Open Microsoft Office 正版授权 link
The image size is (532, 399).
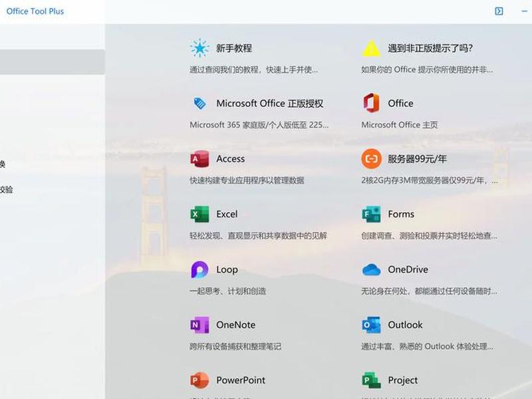pyautogui.click(x=270, y=104)
